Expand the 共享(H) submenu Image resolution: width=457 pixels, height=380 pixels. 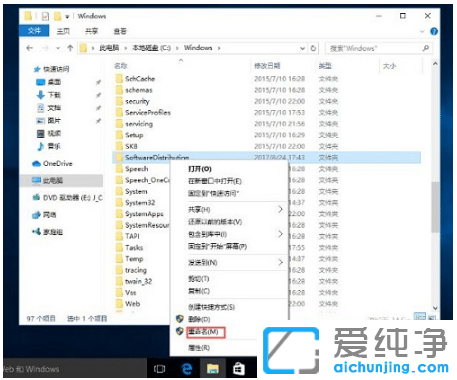(280, 209)
